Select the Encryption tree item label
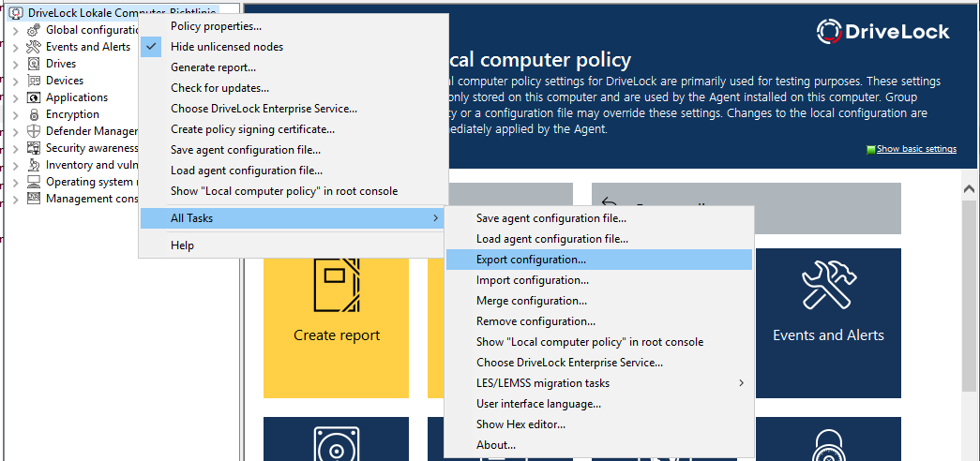Image resolution: width=980 pixels, height=461 pixels. [x=72, y=114]
